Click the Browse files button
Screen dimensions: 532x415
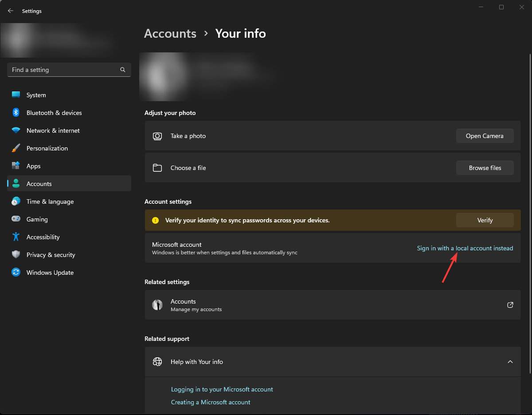pos(485,168)
